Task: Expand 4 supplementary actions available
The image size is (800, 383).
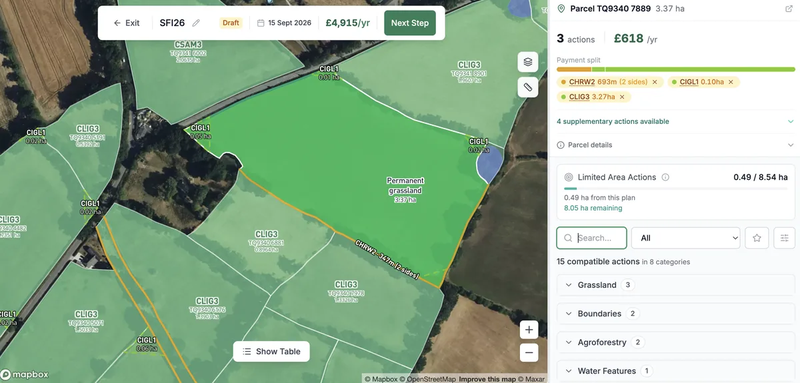Action: (675, 121)
